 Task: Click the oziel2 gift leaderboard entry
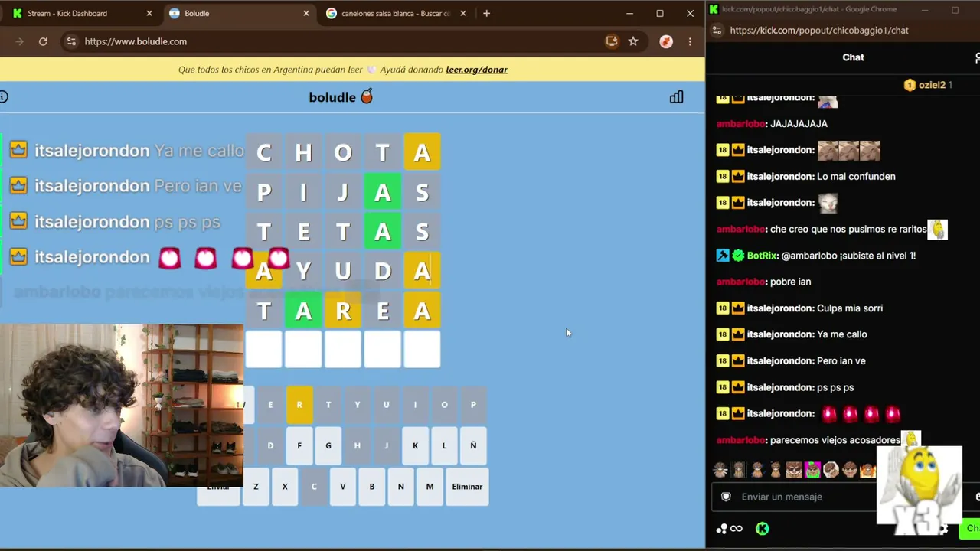928,85
